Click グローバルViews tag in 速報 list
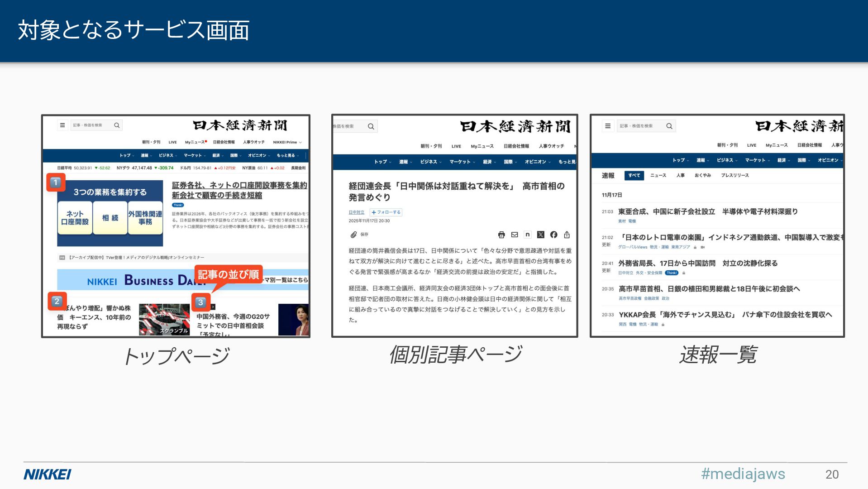This screenshot has height=489, width=868. (x=632, y=247)
